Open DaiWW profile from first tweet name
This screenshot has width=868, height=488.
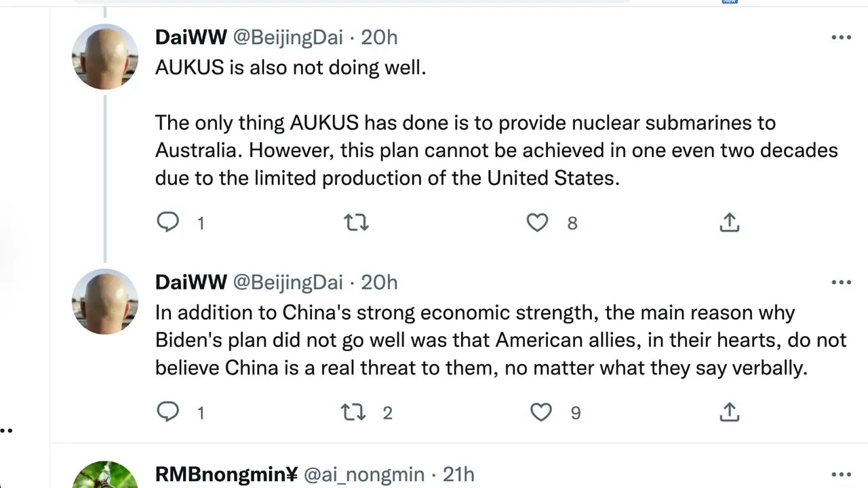point(191,37)
